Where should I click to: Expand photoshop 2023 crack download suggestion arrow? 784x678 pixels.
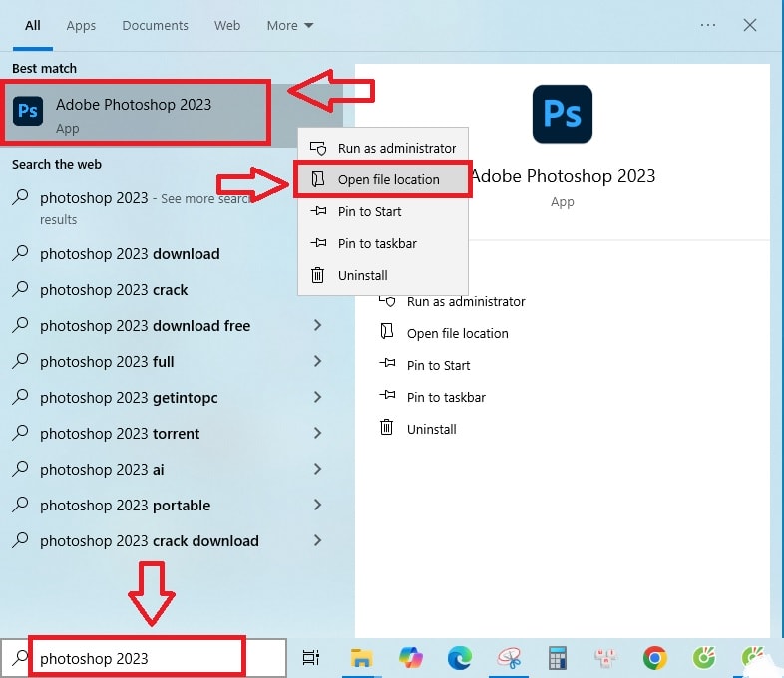[x=317, y=540]
